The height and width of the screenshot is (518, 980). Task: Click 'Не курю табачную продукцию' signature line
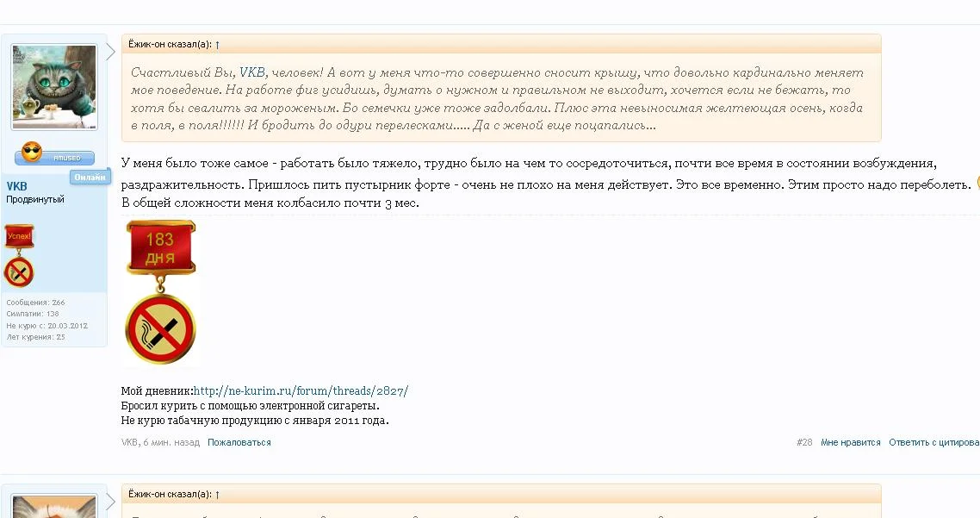click(255, 421)
